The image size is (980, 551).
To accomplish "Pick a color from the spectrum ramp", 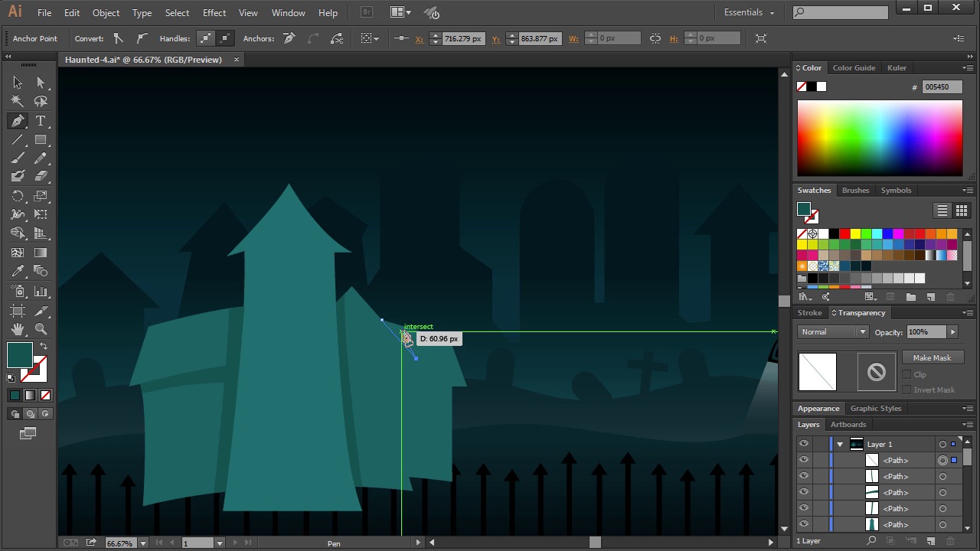I will click(880, 138).
